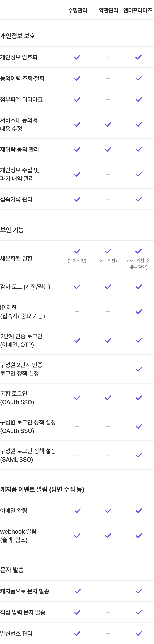Click the 캐치폼으로 문자 발송 row label

click(24, 591)
